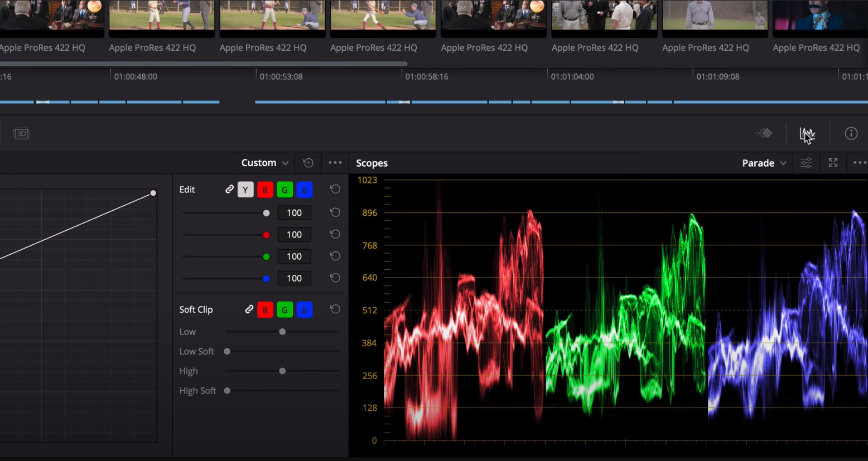Expand the Scopes panel to fullscreen
The image size is (868, 461).
coord(833,163)
